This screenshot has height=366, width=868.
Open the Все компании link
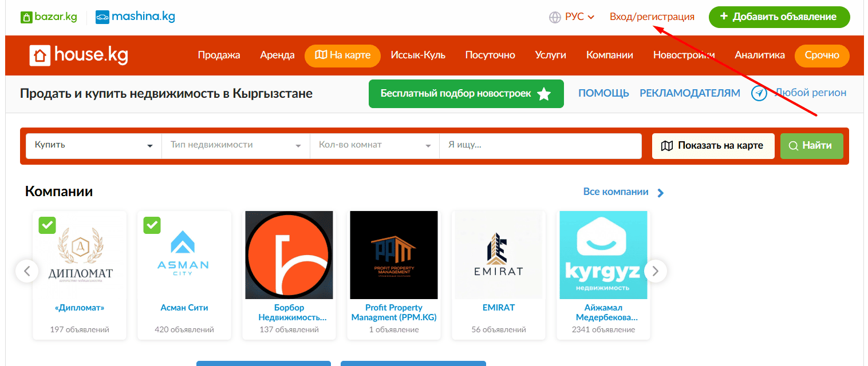[x=616, y=192]
